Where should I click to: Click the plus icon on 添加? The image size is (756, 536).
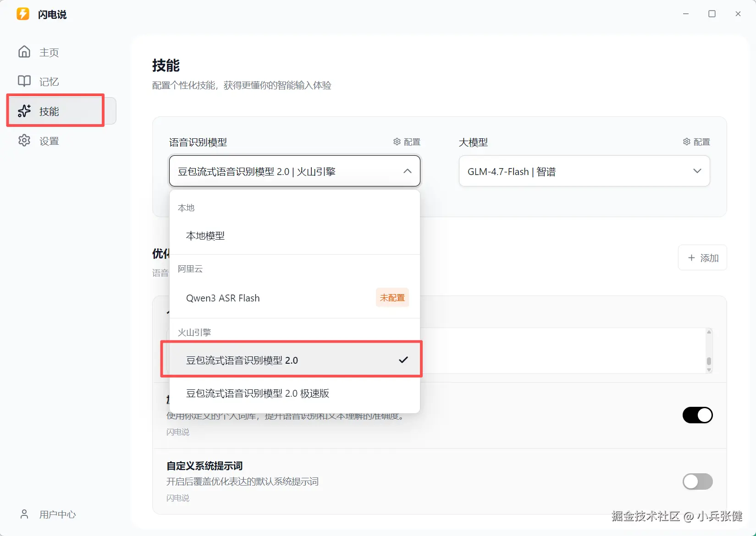(x=692, y=258)
